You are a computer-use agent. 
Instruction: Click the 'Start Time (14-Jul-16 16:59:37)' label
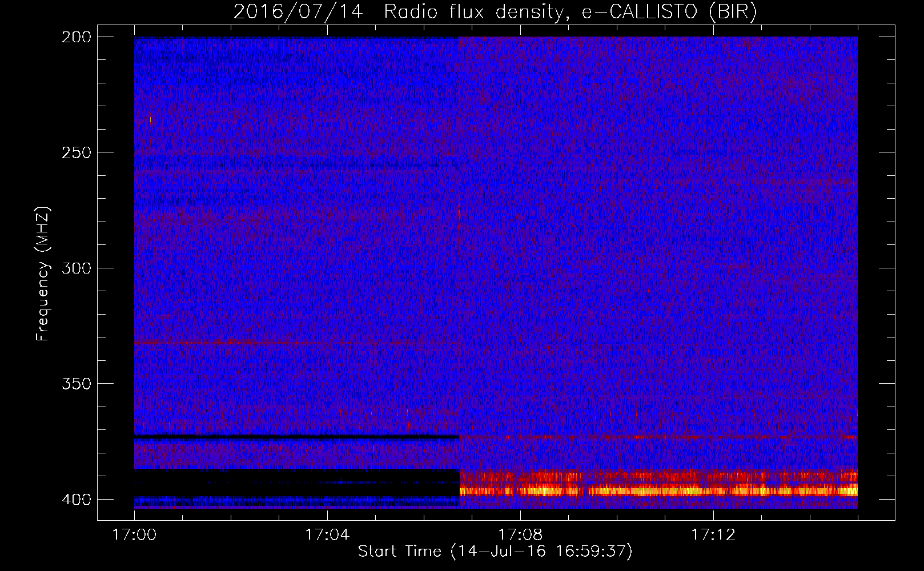495,552
